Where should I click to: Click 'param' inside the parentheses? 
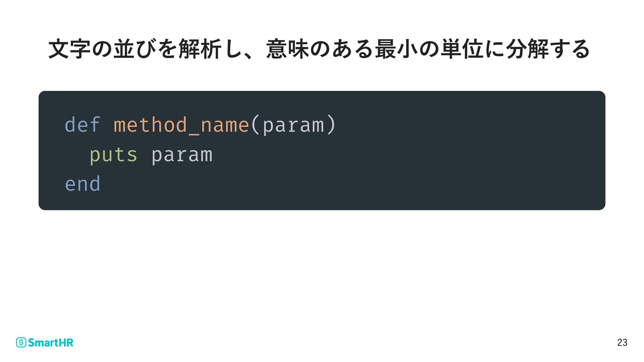tap(293, 125)
